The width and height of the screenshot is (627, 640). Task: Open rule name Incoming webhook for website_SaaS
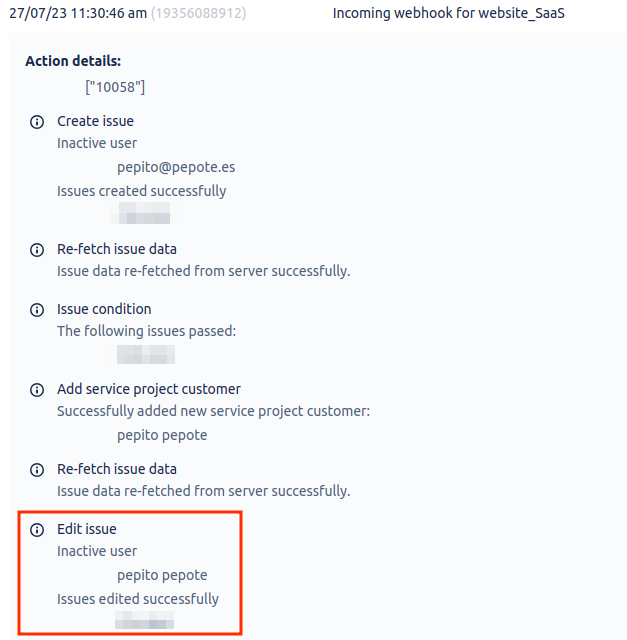[x=449, y=13]
